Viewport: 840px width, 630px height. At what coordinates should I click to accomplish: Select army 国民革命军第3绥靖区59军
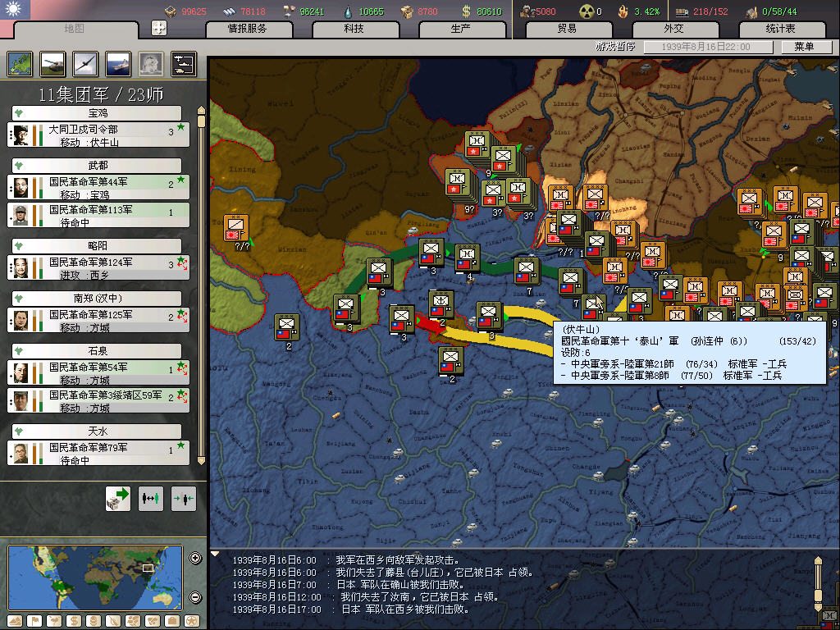click(98, 400)
